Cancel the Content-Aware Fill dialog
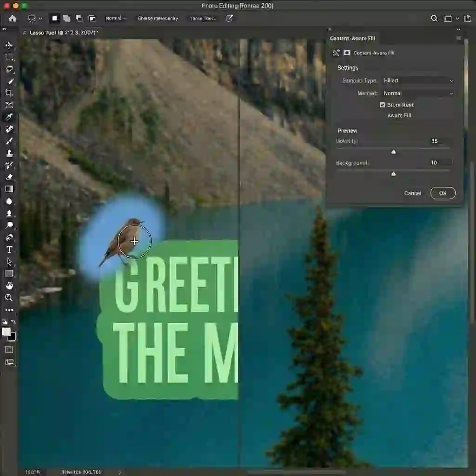 tap(412, 193)
